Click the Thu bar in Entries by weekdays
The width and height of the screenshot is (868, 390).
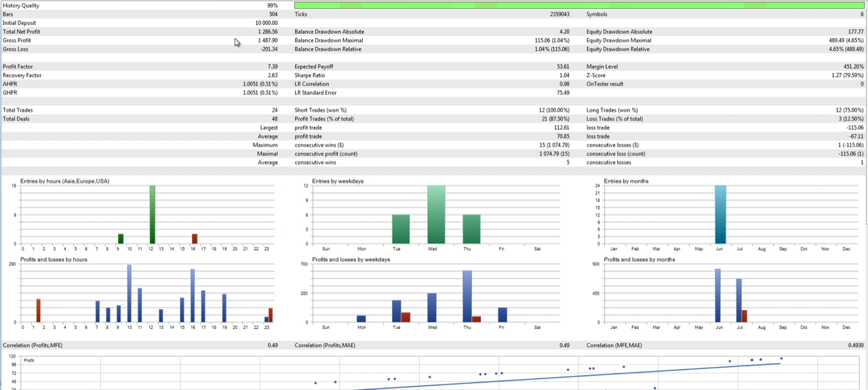(471, 229)
